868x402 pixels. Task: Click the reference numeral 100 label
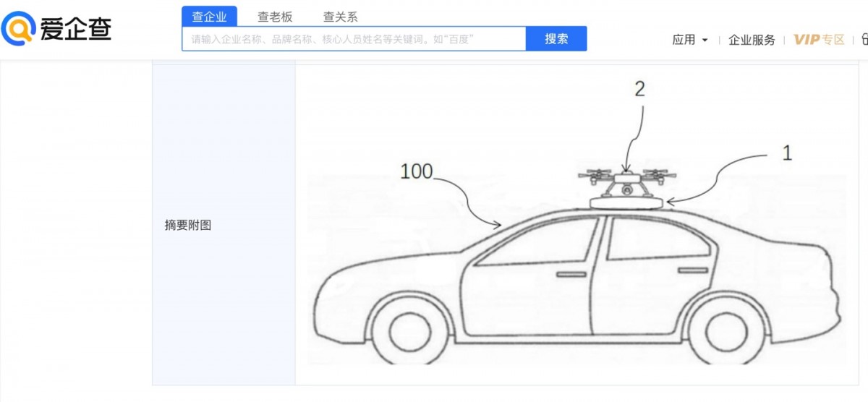[417, 171]
